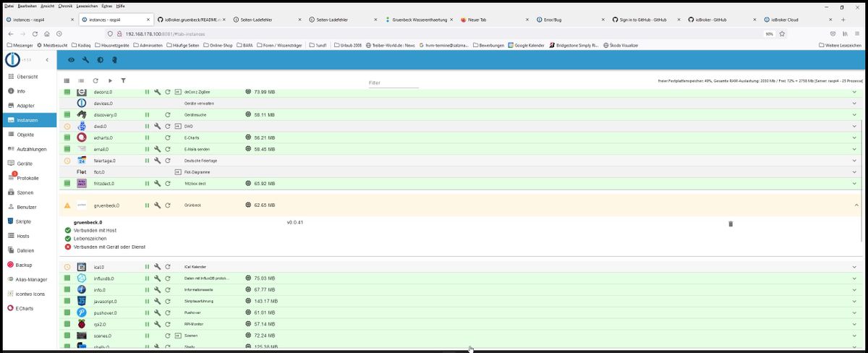Bookmark the page with the star icon
Viewport: 868px width, 353px height.
click(x=782, y=33)
